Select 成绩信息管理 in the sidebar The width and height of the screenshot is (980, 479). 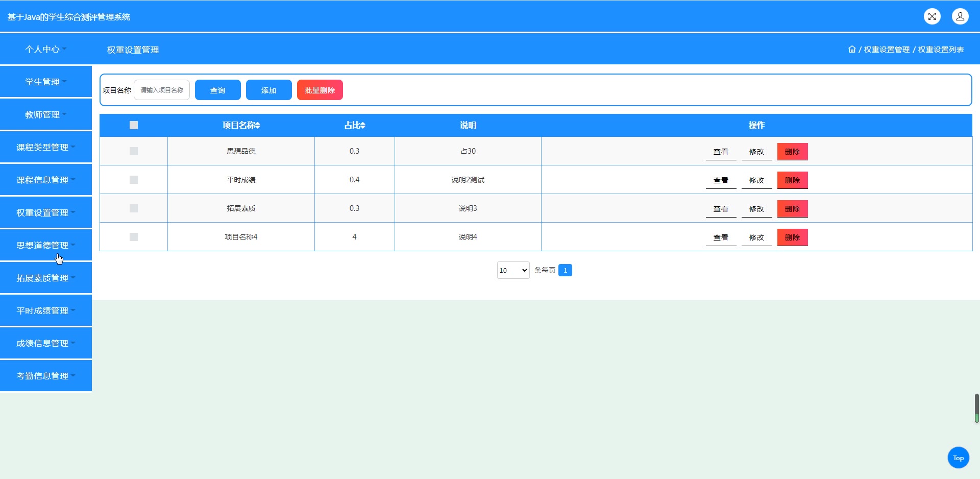[46, 343]
